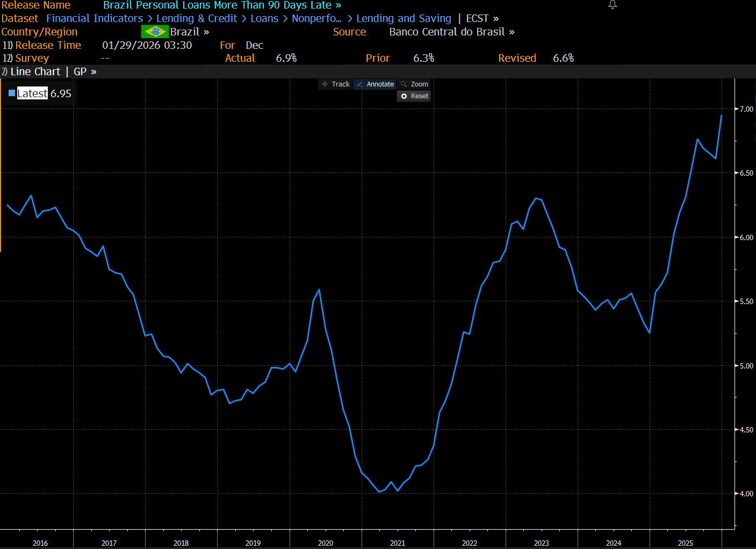Click the 6.00 y-axis label
The width and height of the screenshot is (756, 549).
(746, 237)
